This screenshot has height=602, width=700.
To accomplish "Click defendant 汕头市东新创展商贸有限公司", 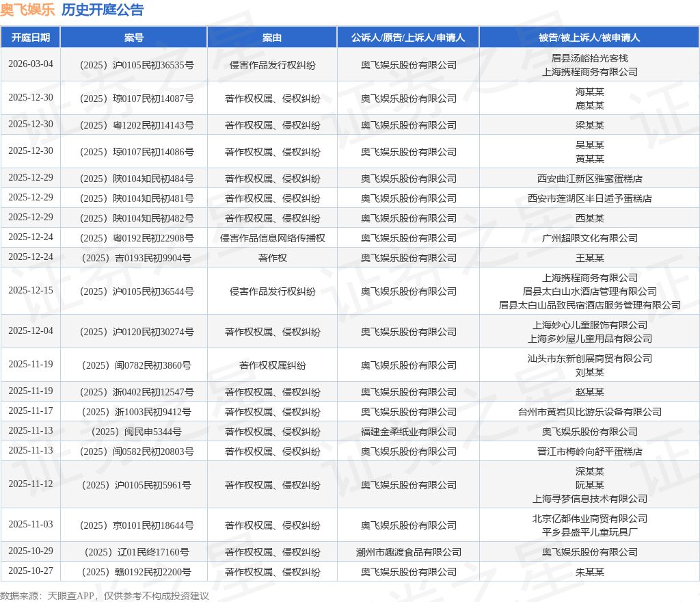I will tap(589, 358).
